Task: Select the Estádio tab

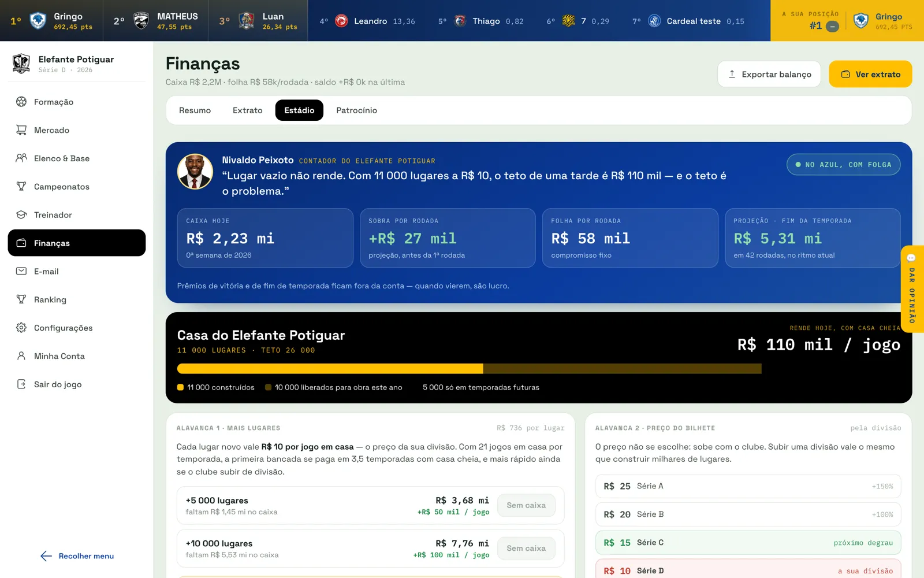Action: (299, 110)
